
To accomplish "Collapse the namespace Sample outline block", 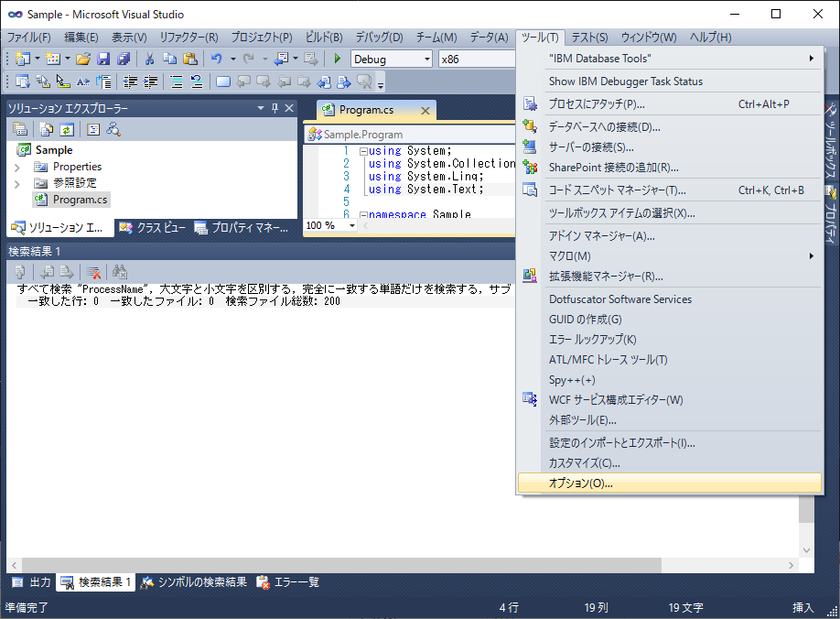I will point(363,215).
